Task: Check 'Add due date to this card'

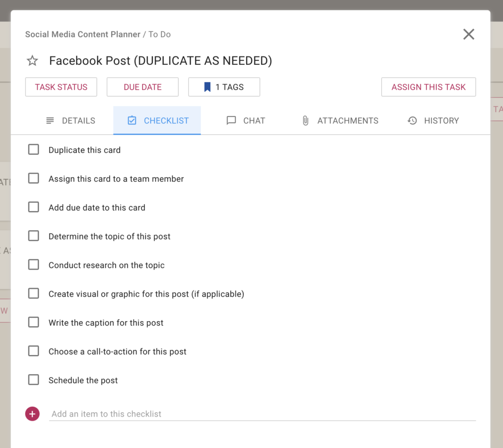Action: coord(34,207)
